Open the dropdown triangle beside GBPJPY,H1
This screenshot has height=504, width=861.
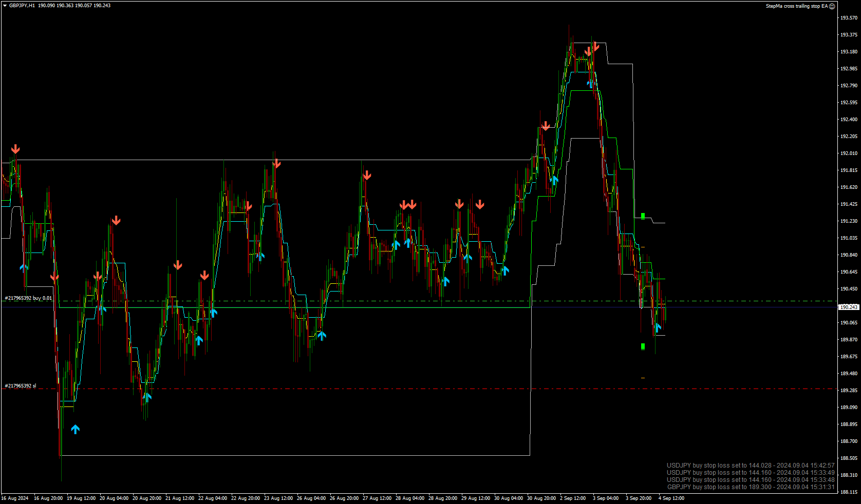pos(5,6)
